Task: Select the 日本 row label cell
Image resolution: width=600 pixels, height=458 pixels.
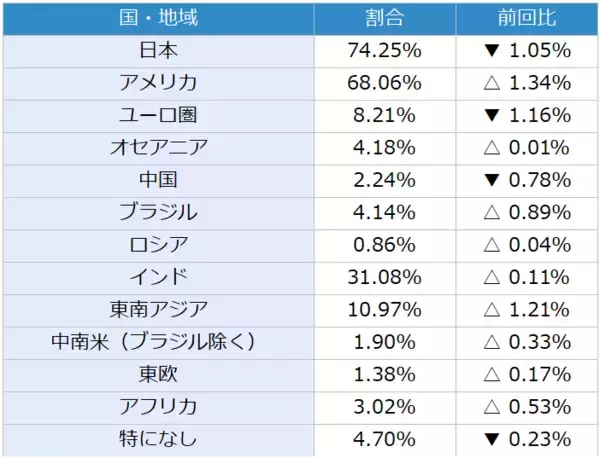Action: pos(159,50)
